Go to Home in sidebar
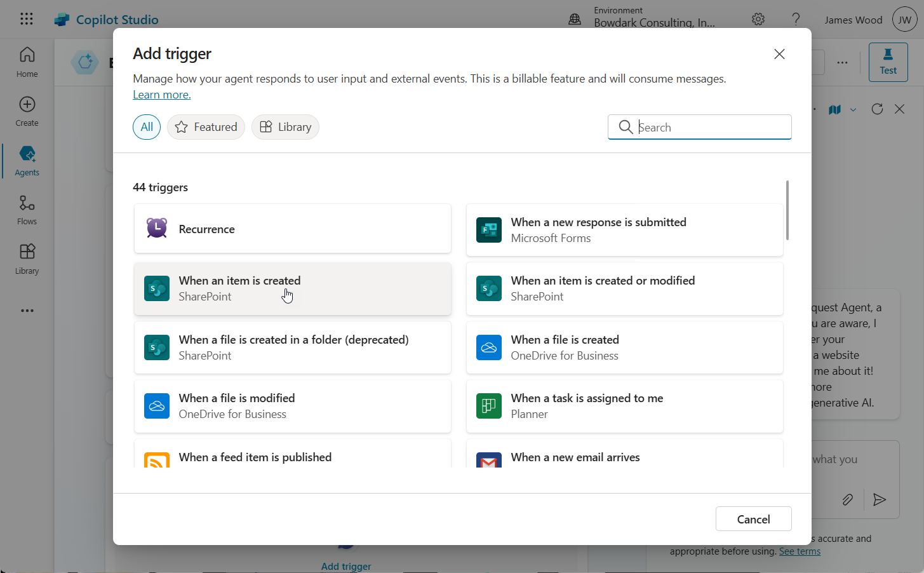924x573 pixels. [x=27, y=62]
